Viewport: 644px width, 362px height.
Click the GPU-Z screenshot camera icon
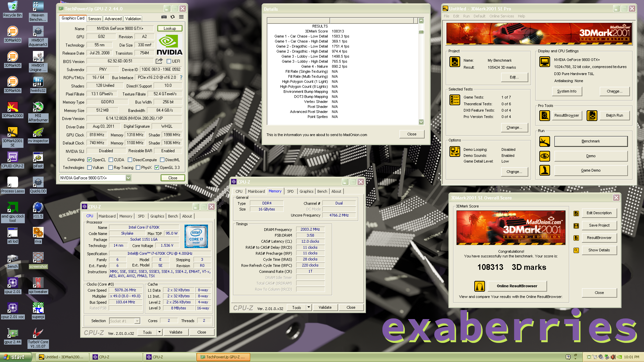coord(164,17)
